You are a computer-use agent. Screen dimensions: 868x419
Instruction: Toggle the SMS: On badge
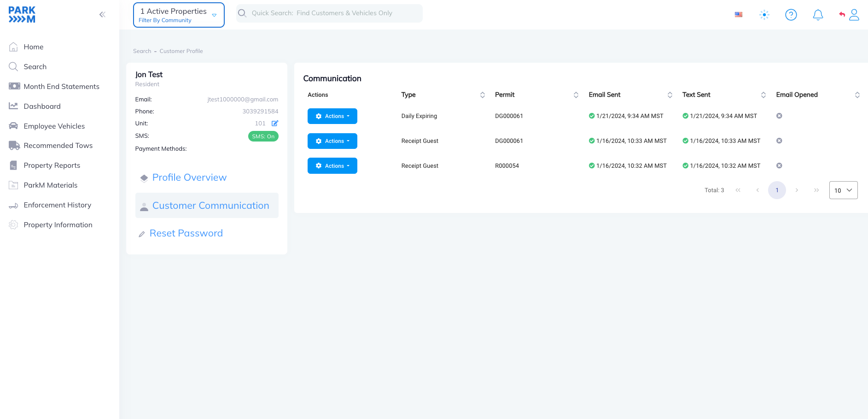click(263, 136)
